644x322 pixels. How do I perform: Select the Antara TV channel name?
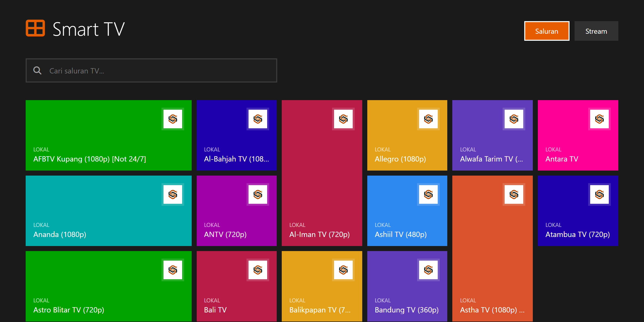562,159
